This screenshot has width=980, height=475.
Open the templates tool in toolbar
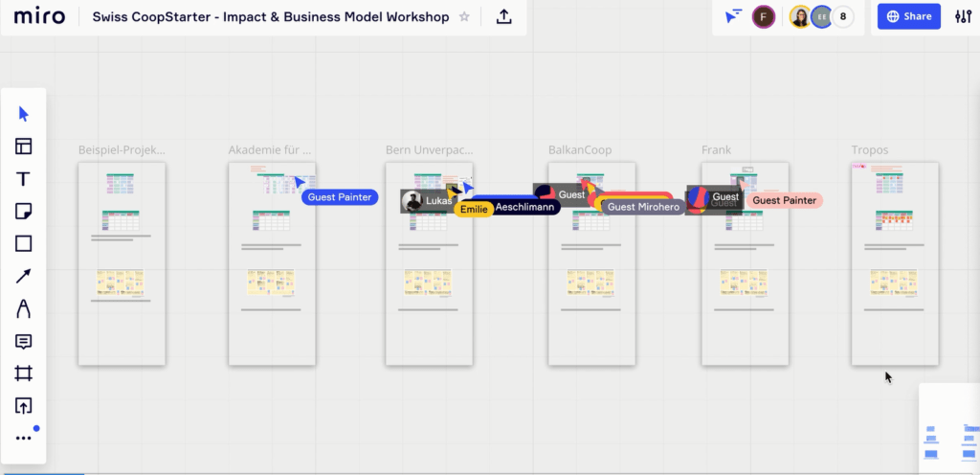(24, 147)
